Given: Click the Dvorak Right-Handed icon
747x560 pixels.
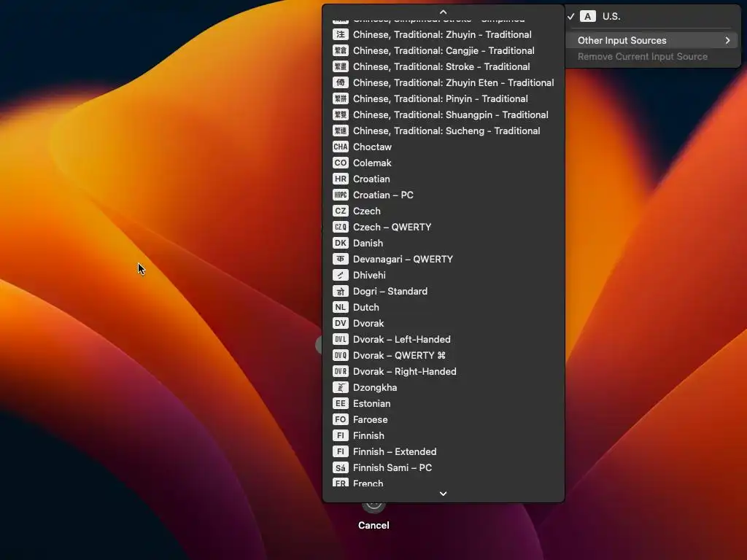Looking at the screenshot, I should pos(340,371).
